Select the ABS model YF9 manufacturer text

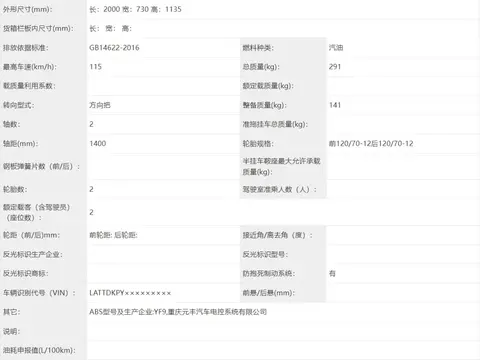178,312
